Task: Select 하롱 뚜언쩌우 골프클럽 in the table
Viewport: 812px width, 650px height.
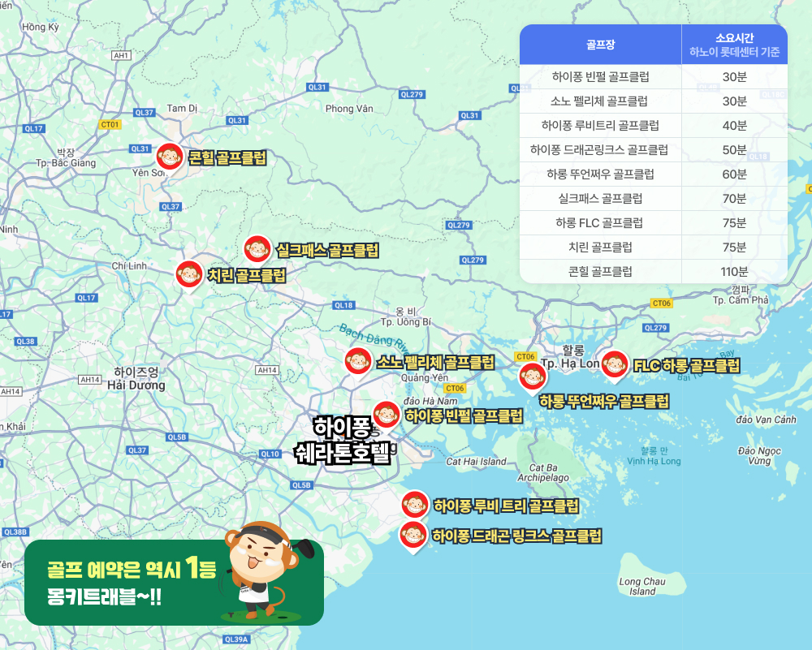Action: click(x=600, y=174)
